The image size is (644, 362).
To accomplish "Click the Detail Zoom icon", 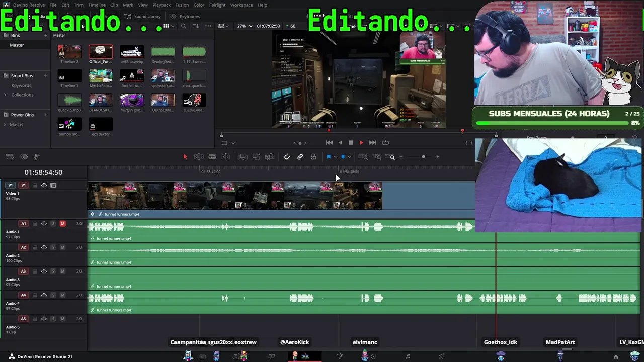I will pyautogui.click(x=378, y=157).
